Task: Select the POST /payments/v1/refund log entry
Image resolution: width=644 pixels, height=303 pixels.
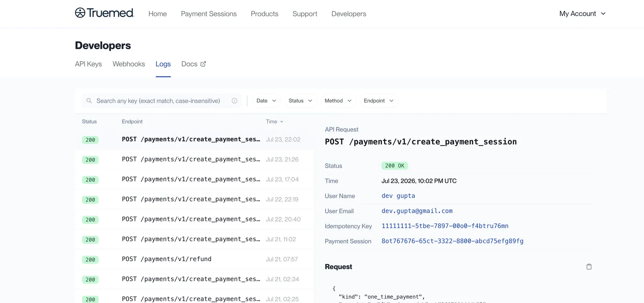Action: tap(194, 259)
